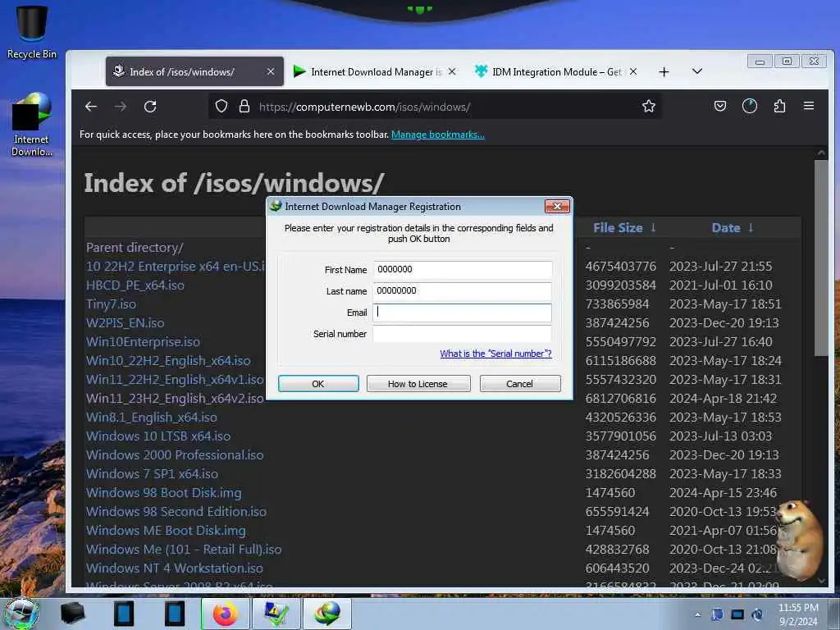Image resolution: width=840 pixels, height=630 pixels.
Task: Close the Index of /isos/windows/ tab
Action: pos(271,71)
